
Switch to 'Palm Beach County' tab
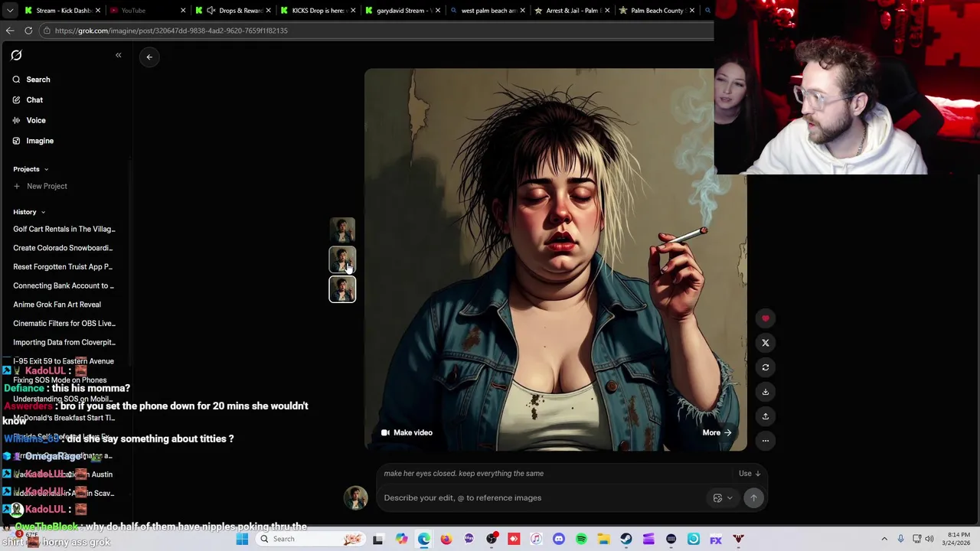click(657, 11)
